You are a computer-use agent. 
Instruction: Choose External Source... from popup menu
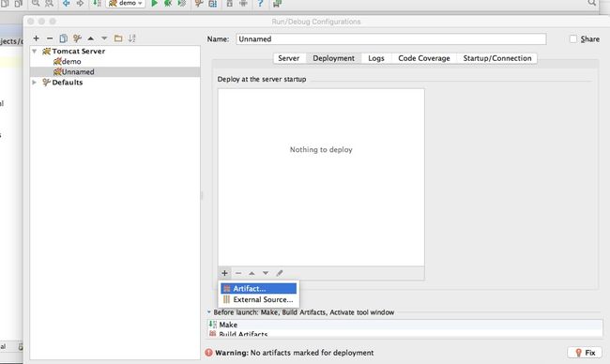click(x=259, y=299)
